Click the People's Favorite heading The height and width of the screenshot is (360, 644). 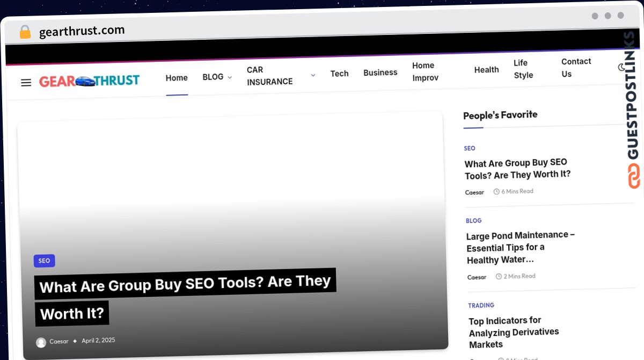500,115
